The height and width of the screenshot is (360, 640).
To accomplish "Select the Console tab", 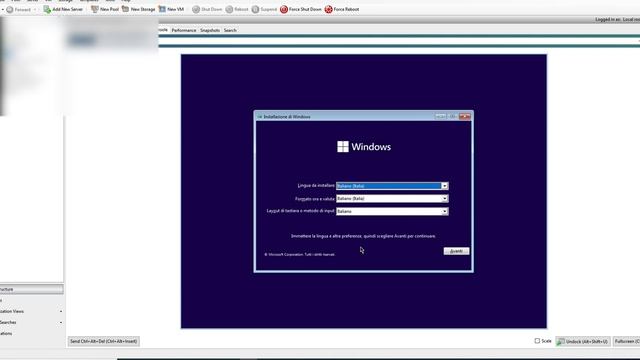I will (163, 30).
